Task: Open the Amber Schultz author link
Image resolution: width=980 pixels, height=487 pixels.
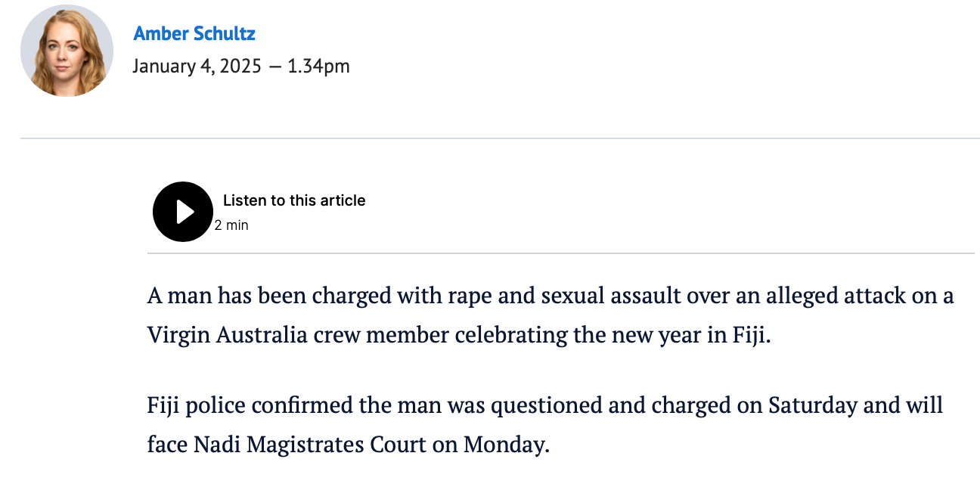Action: pos(194,34)
